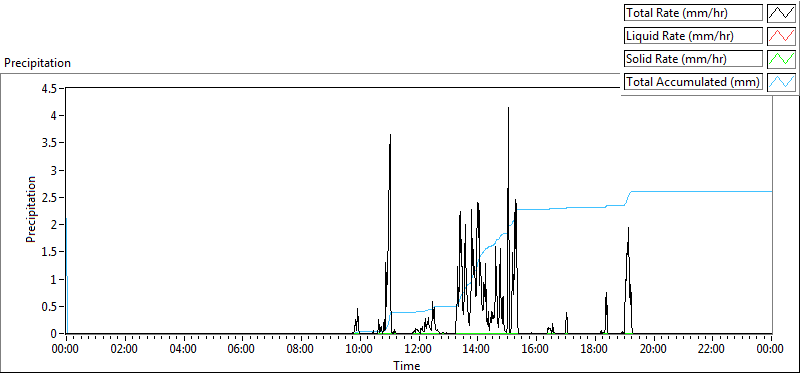This screenshot has width=800, height=373.
Task: Select the Liquid Rate (mm/hr) legend label
Action: 693,36
